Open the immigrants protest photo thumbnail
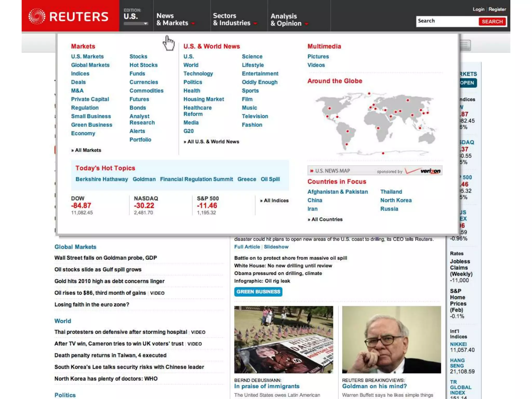The width and height of the screenshot is (532, 399). [x=283, y=340]
